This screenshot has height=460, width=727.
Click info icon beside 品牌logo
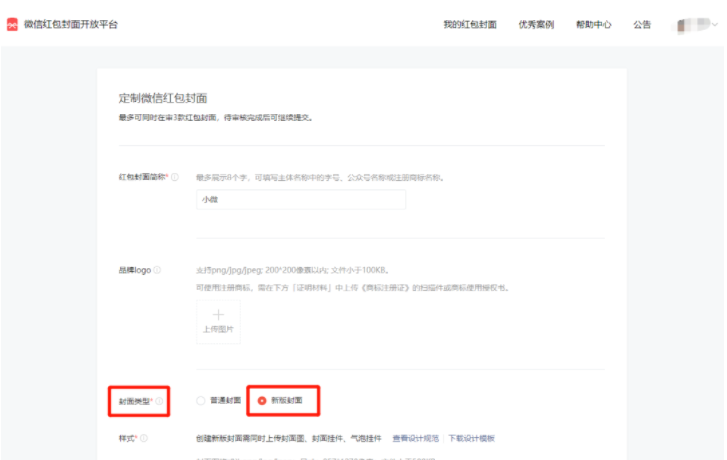coord(157,270)
